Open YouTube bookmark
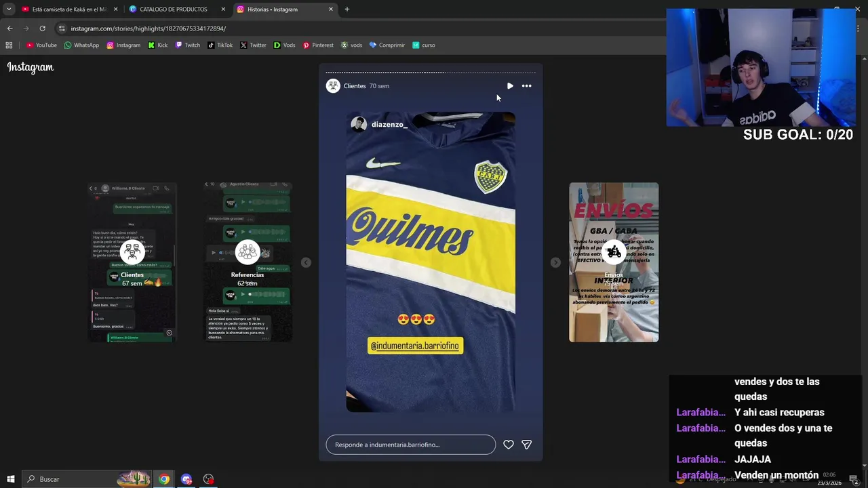 [41, 45]
